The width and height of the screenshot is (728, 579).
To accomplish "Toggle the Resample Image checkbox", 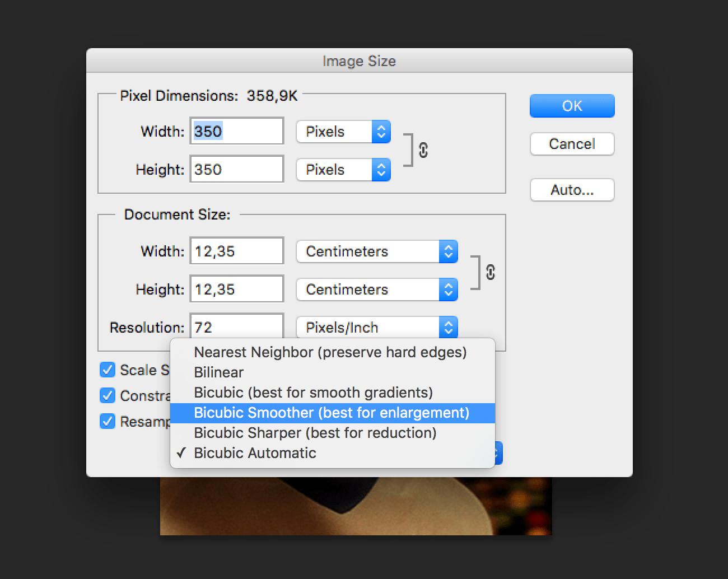I will coord(107,421).
